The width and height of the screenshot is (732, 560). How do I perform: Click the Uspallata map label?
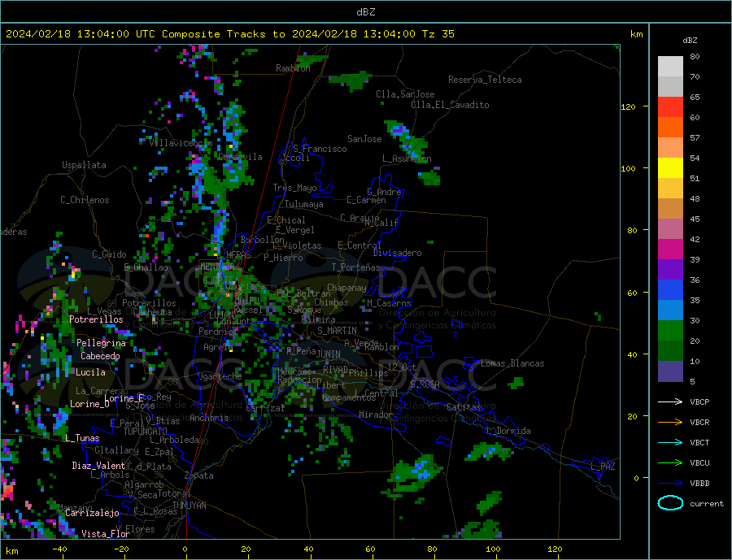click(84, 165)
